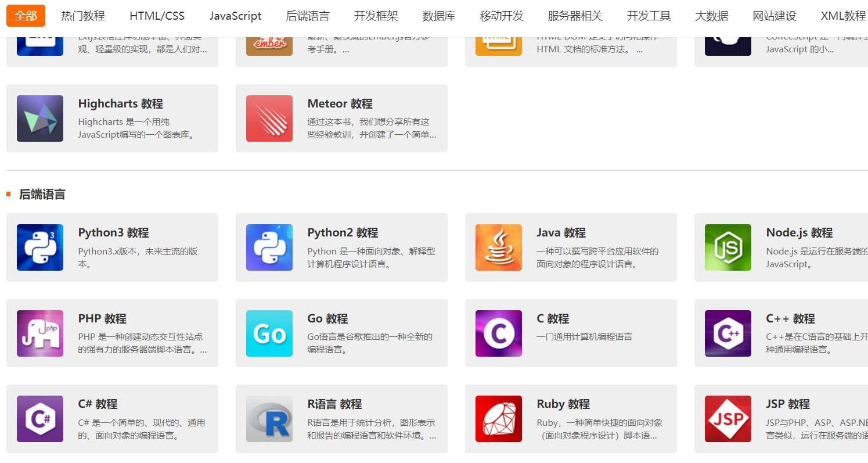Switch to the 后端语言 tab
This screenshot has width=868, height=463.
pos(308,16)
